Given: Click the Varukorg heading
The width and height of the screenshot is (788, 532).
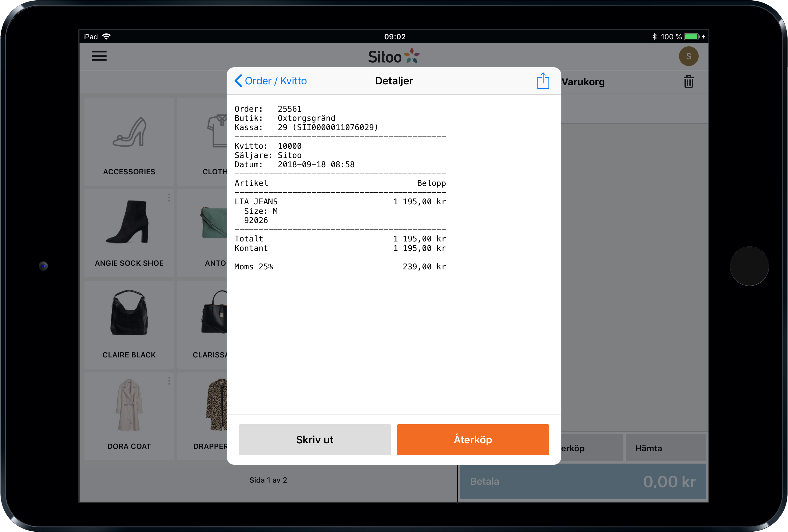Looking at the screenshot, I should [583, 82].
